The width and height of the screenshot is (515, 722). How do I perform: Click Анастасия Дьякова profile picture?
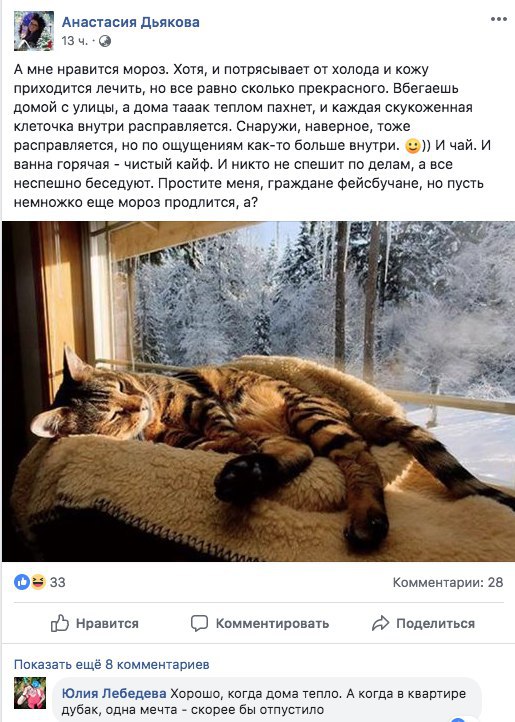click(x=34, y=31)
